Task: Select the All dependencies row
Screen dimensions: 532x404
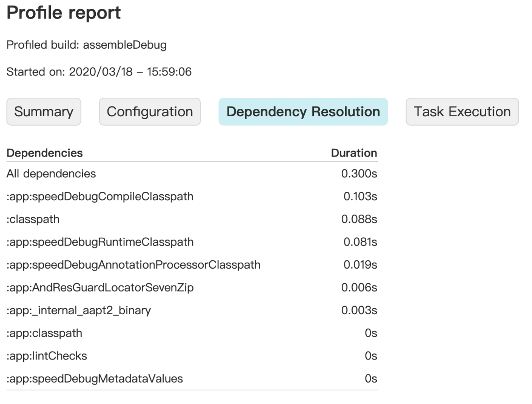Action: tap(51, 173)
